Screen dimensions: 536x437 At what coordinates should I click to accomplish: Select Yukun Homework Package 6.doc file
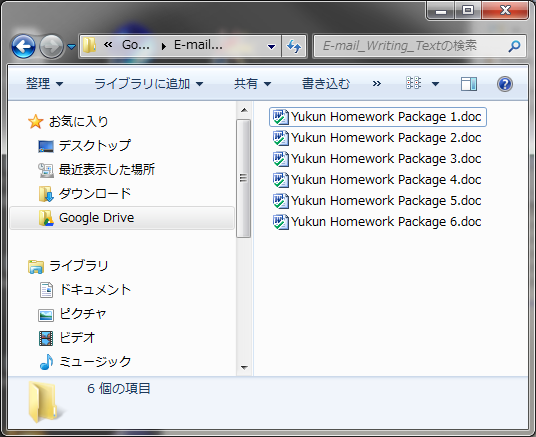pos(377,222)
